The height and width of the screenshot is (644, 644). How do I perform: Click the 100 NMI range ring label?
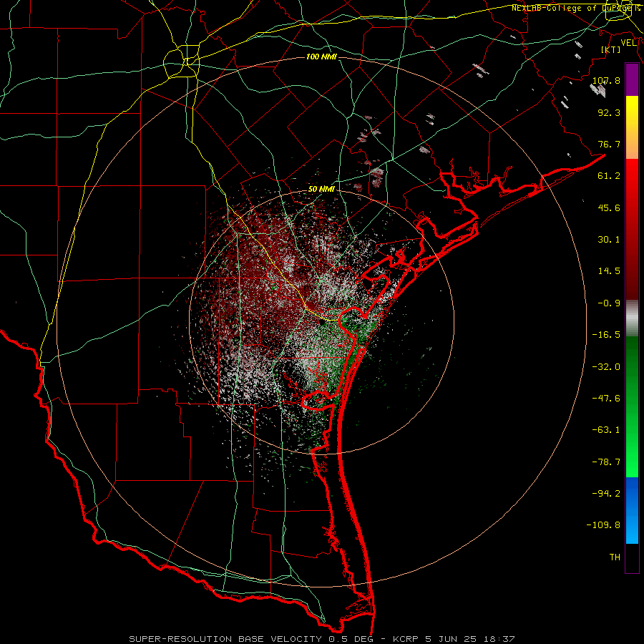tap(321, 57)
